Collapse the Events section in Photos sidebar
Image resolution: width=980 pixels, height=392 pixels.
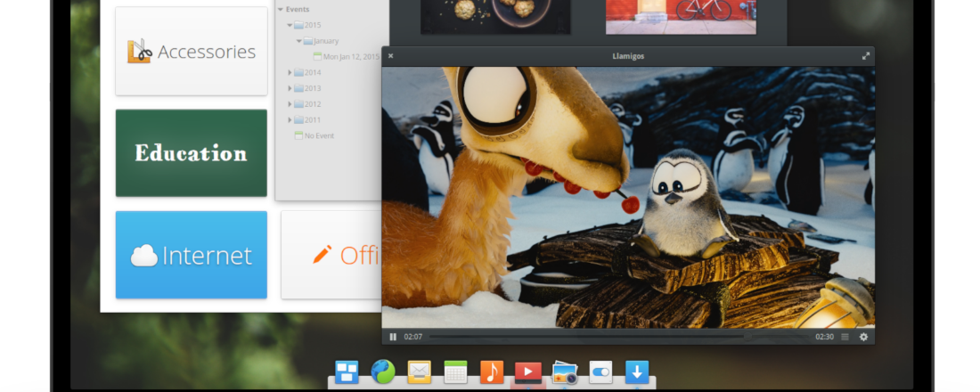point(281,10)
